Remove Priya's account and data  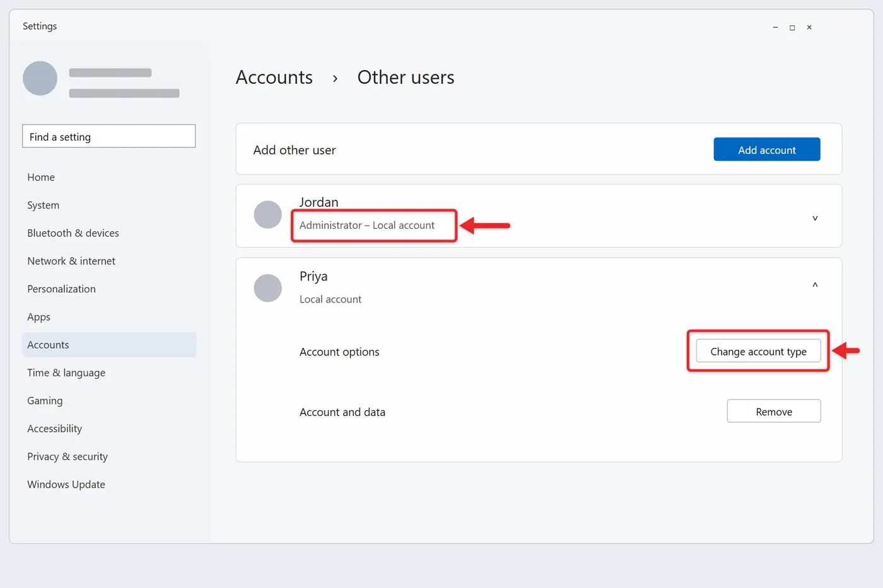pyautogui.click(x=774, y=412)
